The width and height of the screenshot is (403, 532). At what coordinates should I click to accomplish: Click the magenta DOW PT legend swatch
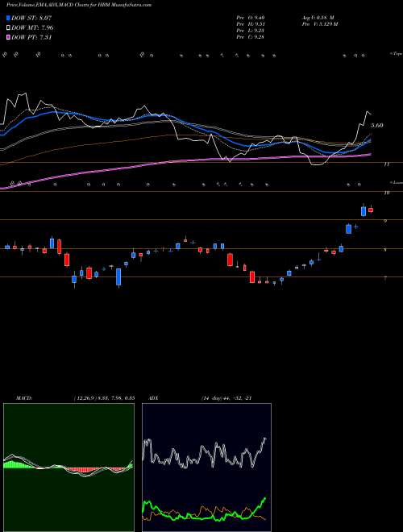click(9, 37)
